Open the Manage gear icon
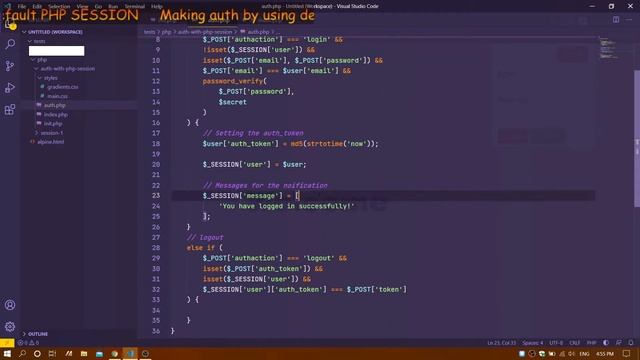Image resolution: width=640 pixels, height=360 pixels. [x=10, y=327]
